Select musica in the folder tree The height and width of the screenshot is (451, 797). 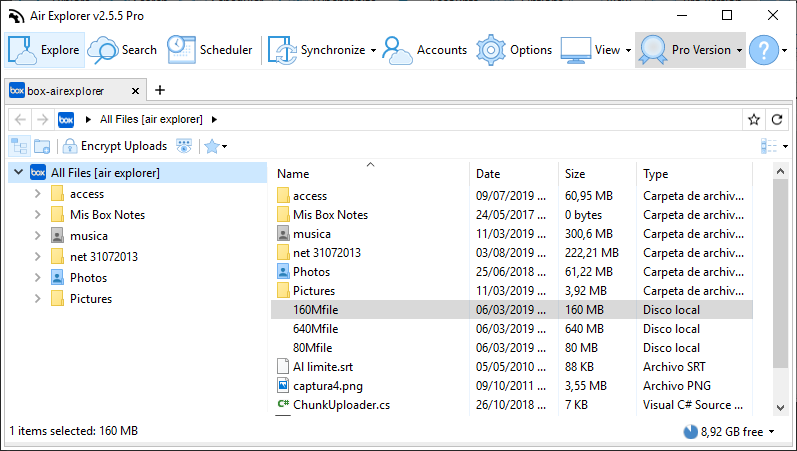(88, 236)
